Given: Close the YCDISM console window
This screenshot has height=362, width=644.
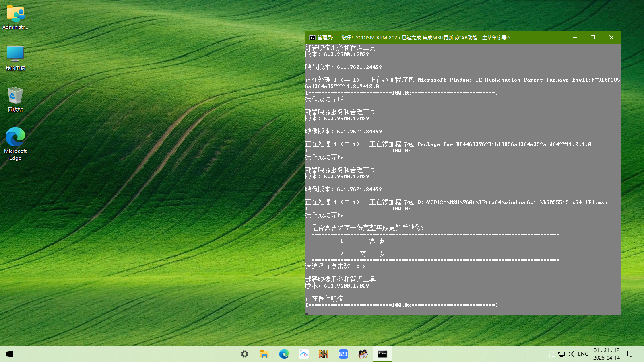Looking at the screenshot, I should tap(611, 38).
